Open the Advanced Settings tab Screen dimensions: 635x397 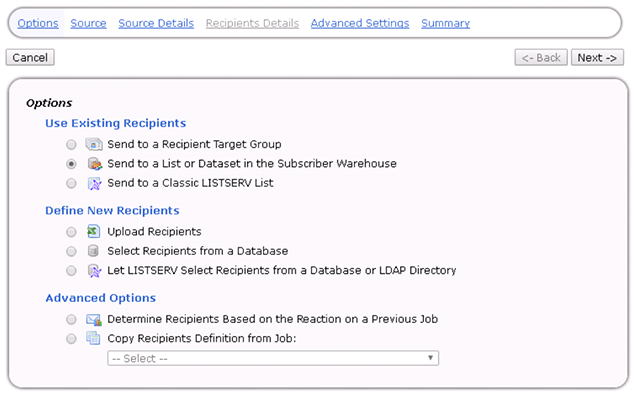click(360, 23)
